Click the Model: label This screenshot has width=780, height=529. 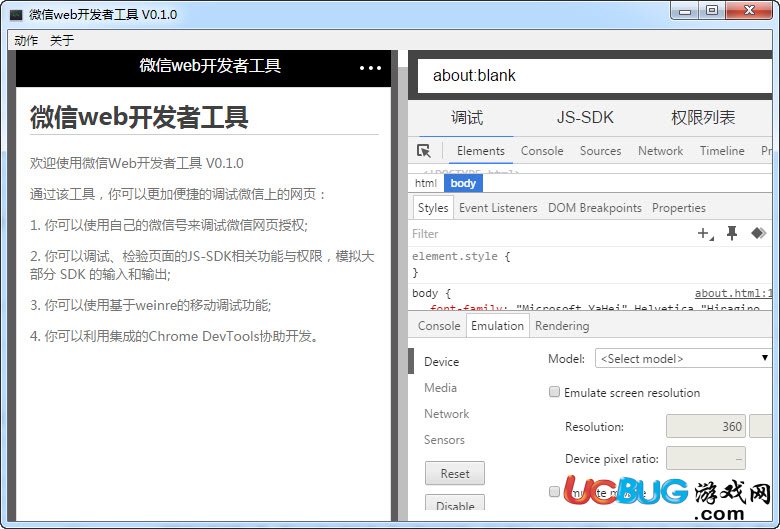pyautogui.click(x=567, y=359)
